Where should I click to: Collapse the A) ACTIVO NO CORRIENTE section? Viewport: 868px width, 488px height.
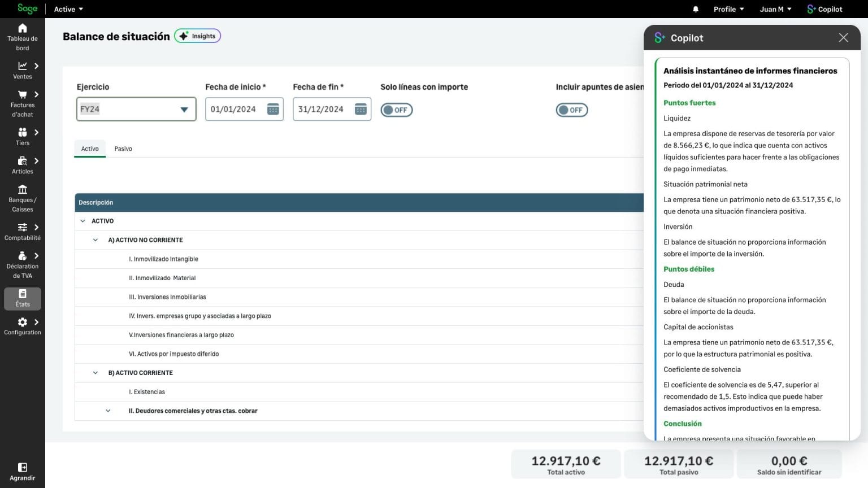(95, 239)
